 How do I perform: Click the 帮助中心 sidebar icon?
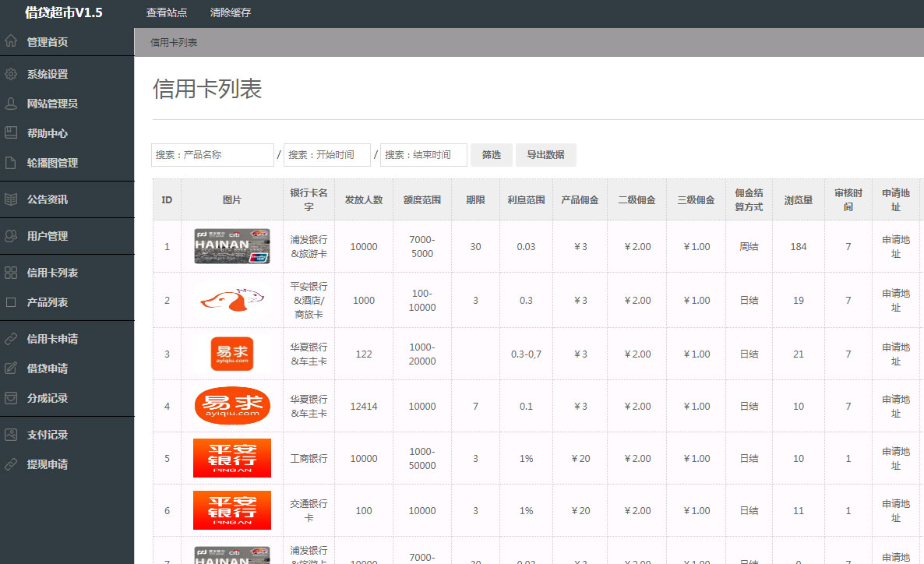(x=11, y=133)
